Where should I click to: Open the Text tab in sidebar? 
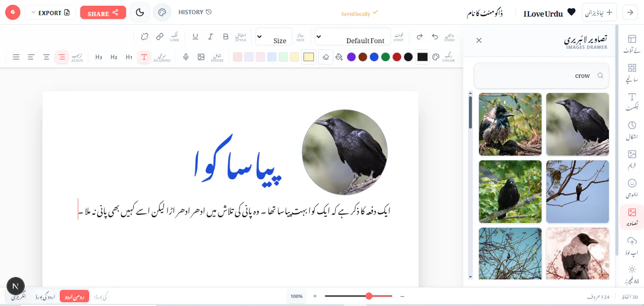pos(632,102)
